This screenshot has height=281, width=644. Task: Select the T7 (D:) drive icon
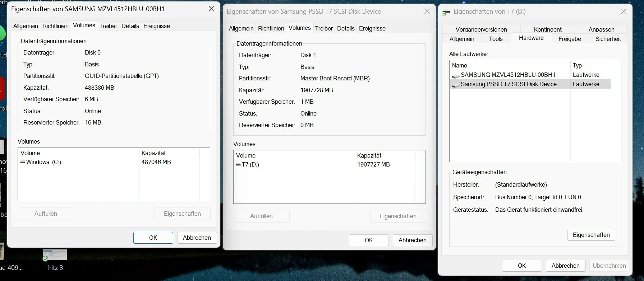pos(238,165)
